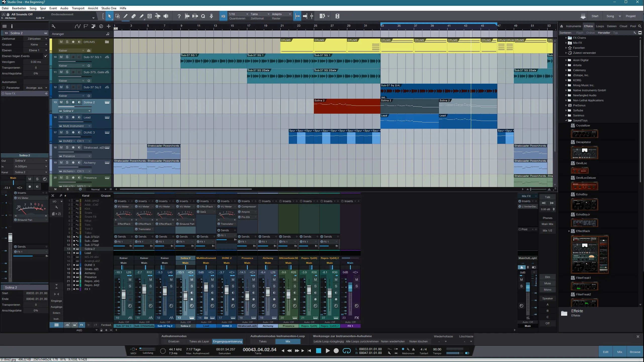
Task: Solo the Sub-37 SQ 1 track
Action: (x=67, y=57)
